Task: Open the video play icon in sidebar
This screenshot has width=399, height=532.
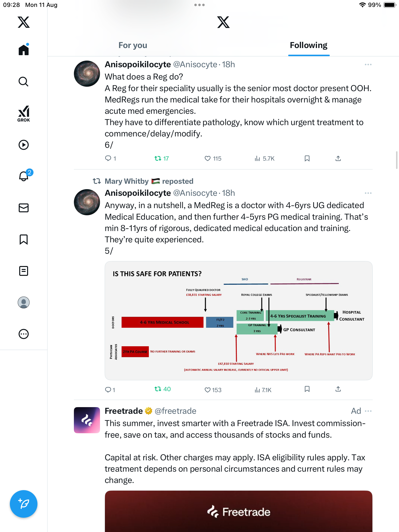Action: coord(24,145)
